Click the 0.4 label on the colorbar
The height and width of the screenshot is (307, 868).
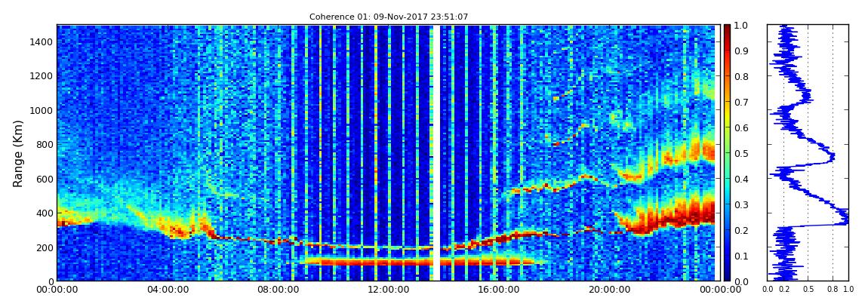pos(742,180)
